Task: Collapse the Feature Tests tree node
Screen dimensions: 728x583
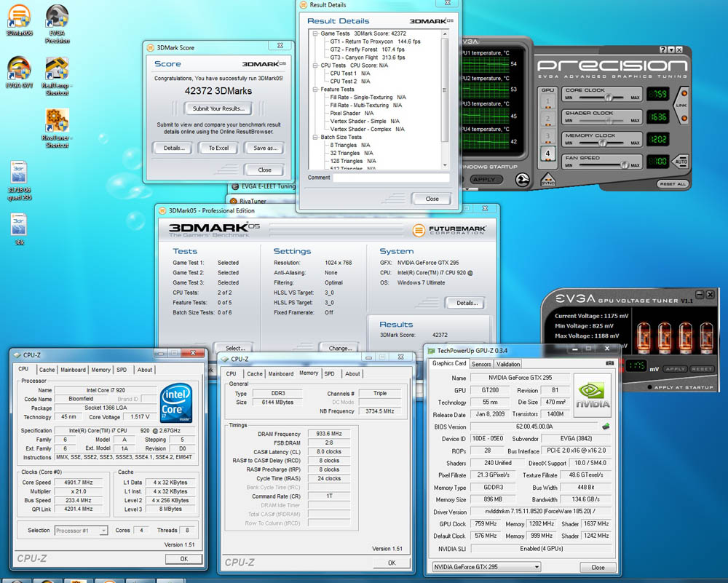Action: [315, 89]
